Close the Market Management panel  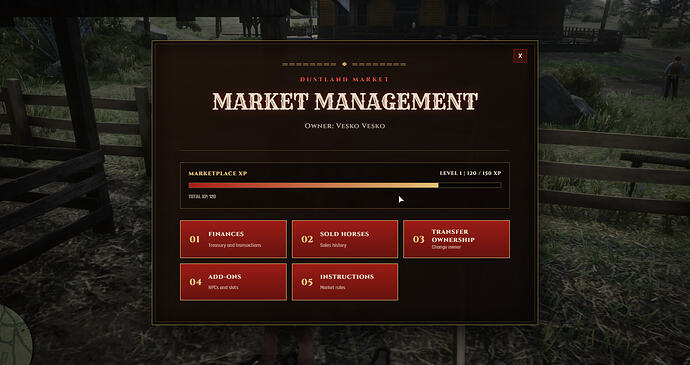pyautogui.click(x=520, y=56)
